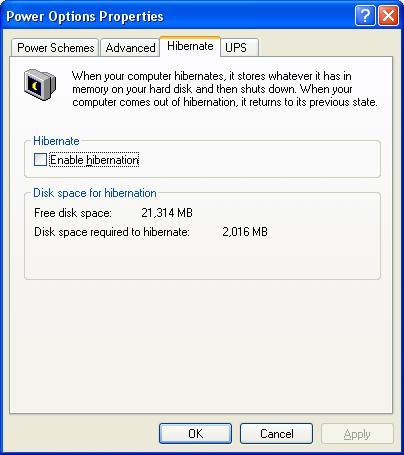Click the Cancel button
404x455 pixels.
[x=276, y=433]
